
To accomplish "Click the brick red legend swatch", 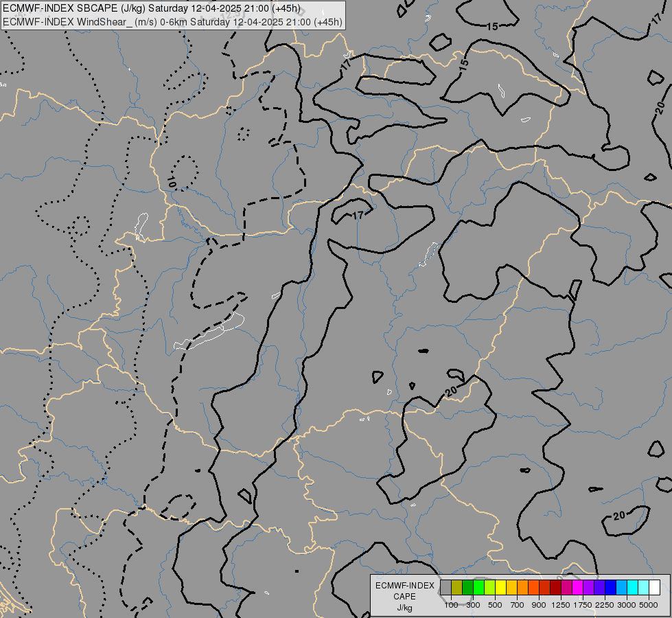I will pyautogui.click(x=545, y=588).
